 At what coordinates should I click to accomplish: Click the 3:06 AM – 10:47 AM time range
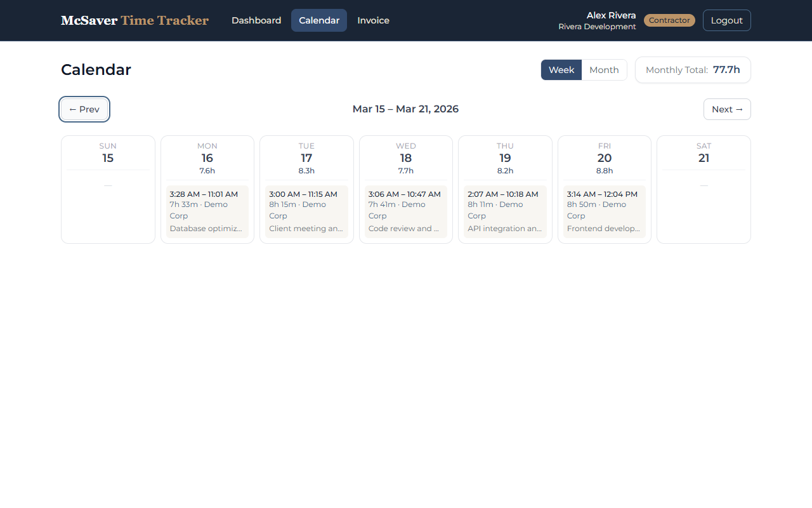coord(404,194)
